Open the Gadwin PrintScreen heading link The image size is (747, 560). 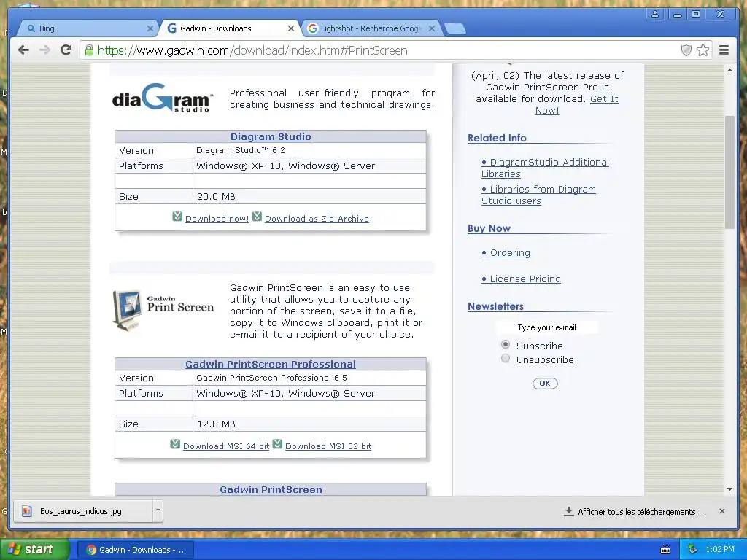pos(271,489)
